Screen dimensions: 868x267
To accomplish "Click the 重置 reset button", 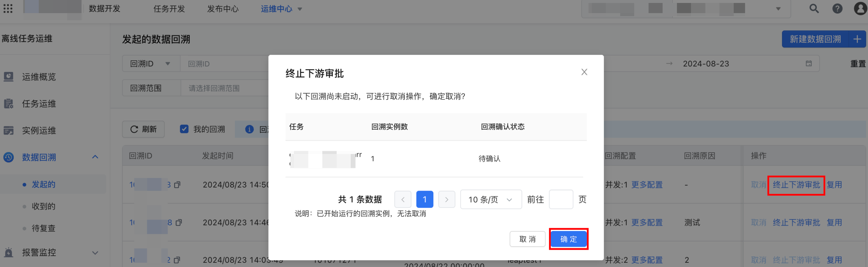I will [858, 64].
